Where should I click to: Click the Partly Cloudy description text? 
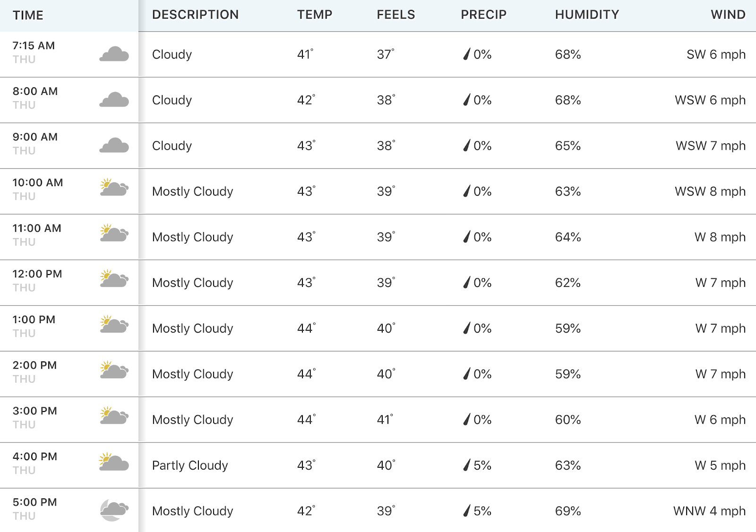pos(190,465)
